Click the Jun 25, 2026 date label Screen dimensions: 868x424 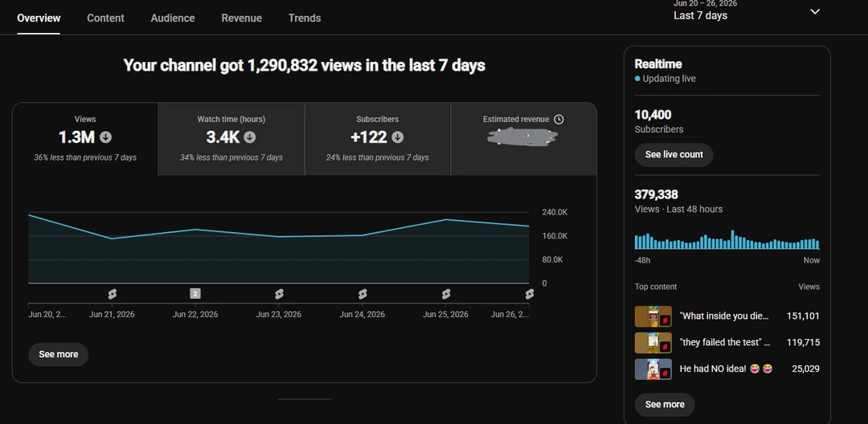pos(445,315)
